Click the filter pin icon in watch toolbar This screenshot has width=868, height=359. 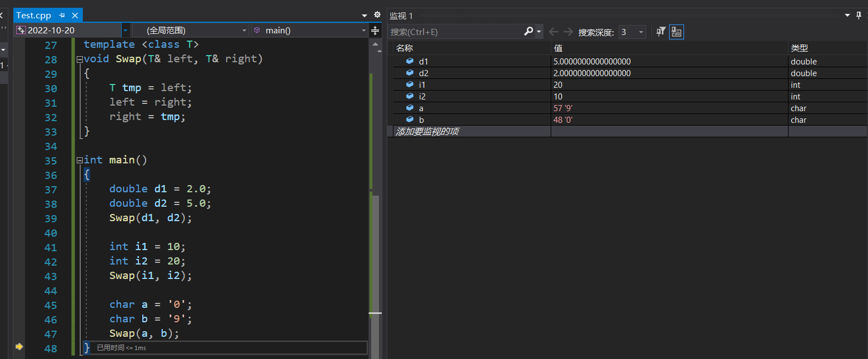tap(661, 32)
